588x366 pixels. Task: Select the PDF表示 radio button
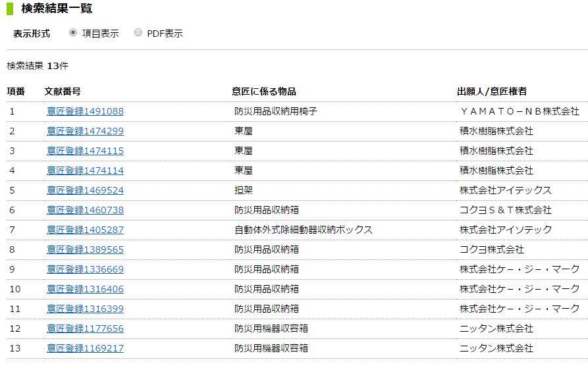pyautogui.click(x=138, y=33)
